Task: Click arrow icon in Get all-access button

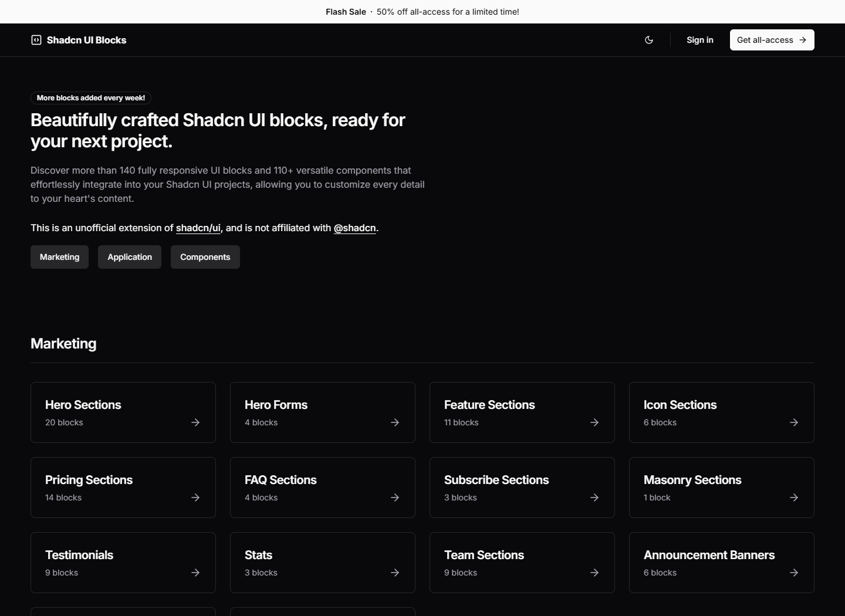Action: coord(803,40)
